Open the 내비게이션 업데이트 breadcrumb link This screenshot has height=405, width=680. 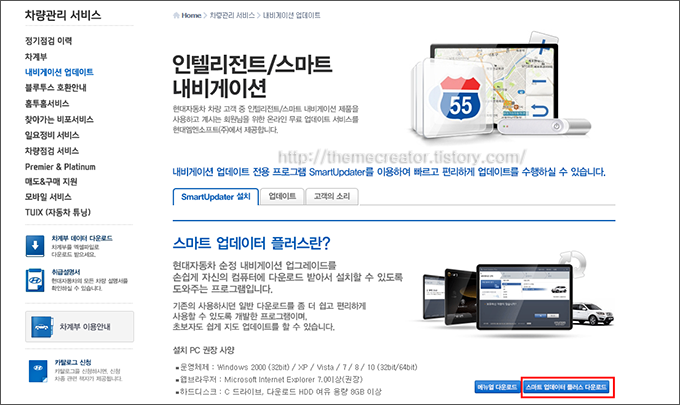point(291,16)
